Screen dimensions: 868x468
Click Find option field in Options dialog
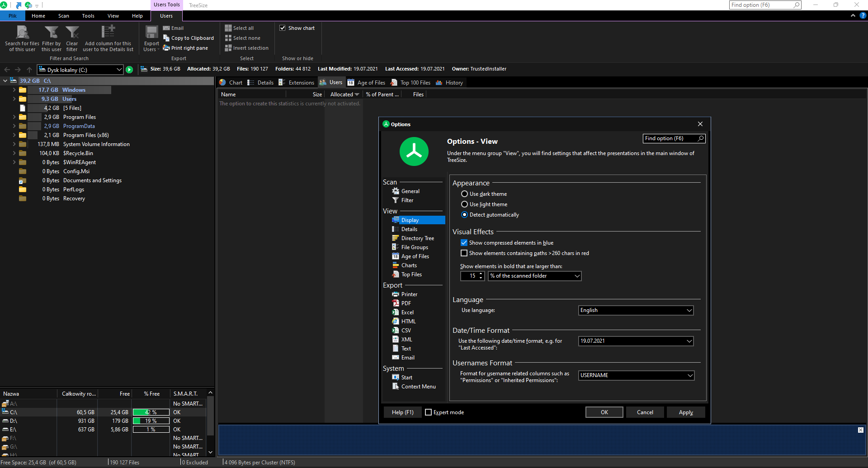tap(674, 138)
